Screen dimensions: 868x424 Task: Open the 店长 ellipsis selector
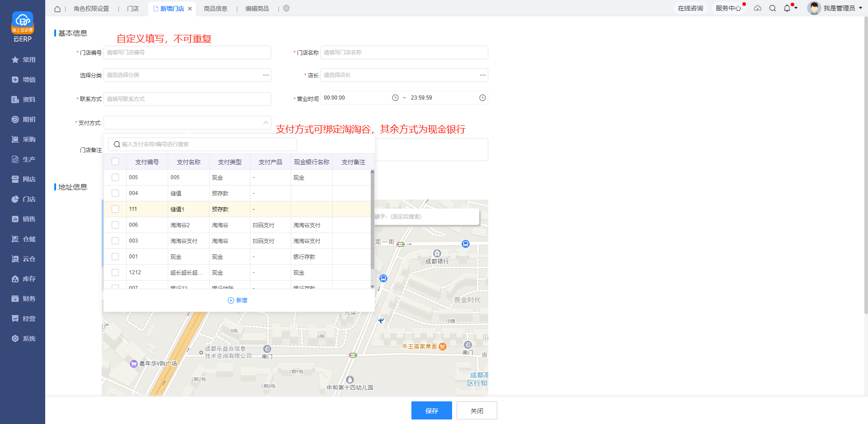(483, 75)
